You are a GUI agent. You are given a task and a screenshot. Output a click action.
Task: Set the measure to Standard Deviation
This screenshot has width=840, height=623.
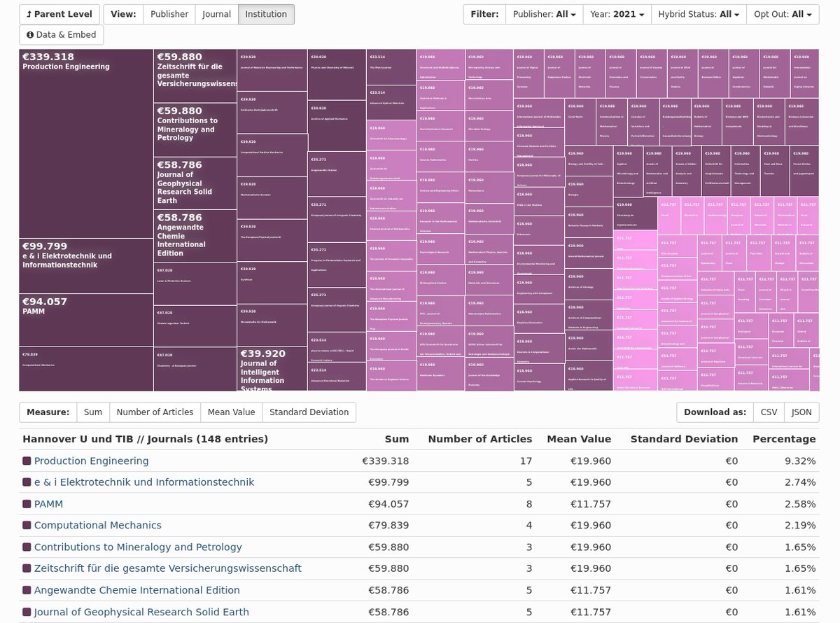point(309,412)
